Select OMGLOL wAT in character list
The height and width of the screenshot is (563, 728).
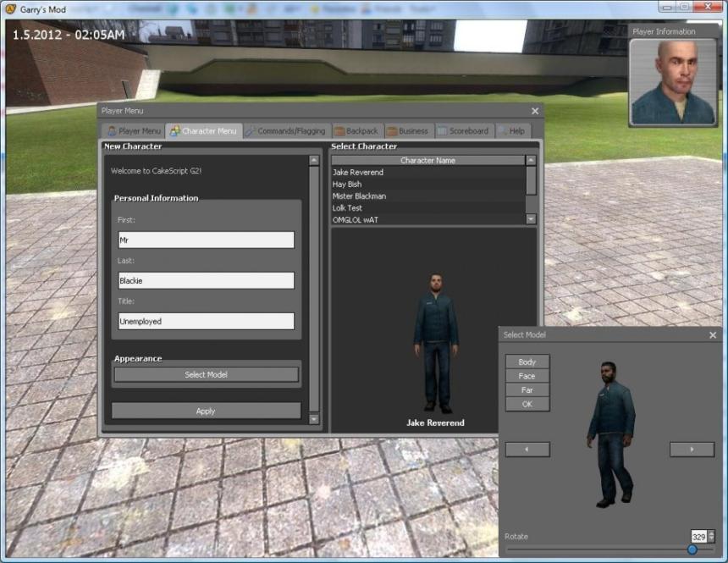427,220
